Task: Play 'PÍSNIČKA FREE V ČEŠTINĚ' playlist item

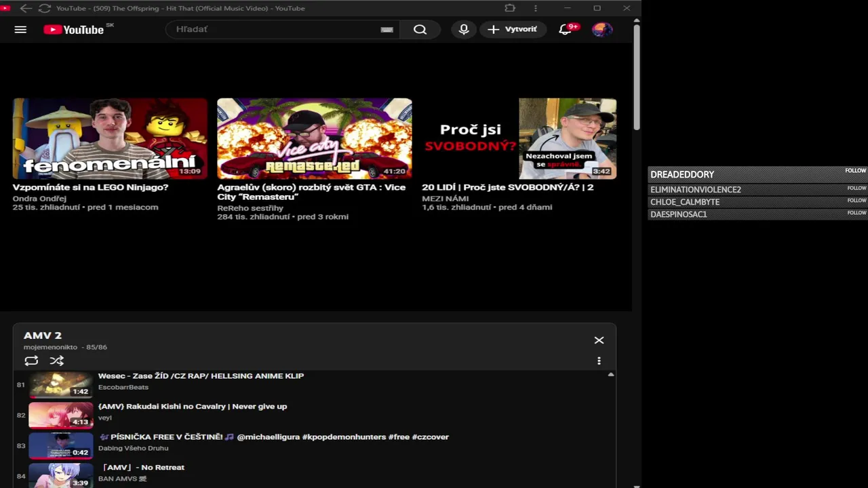Action: click(x=273, y=436)
